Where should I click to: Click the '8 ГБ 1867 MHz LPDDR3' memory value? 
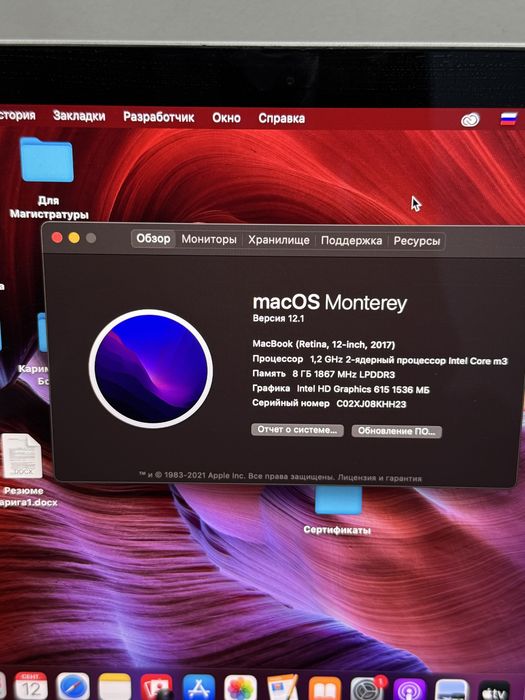pos(344,374)
